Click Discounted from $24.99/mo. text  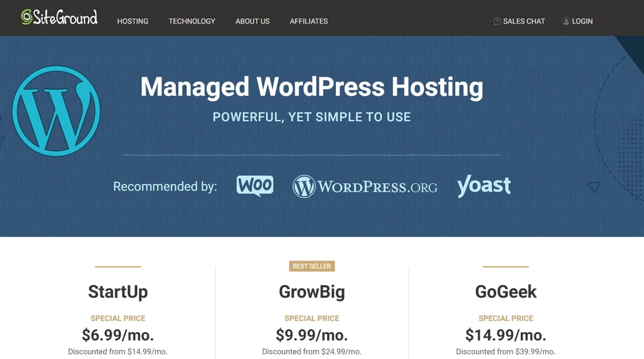point(312,351)
